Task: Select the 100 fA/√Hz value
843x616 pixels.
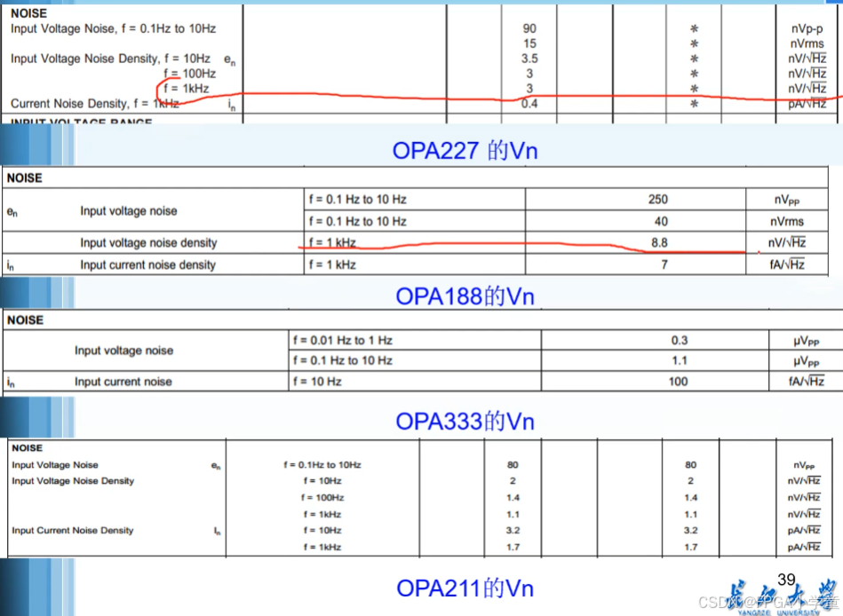Action: click(x=678, y=382)
